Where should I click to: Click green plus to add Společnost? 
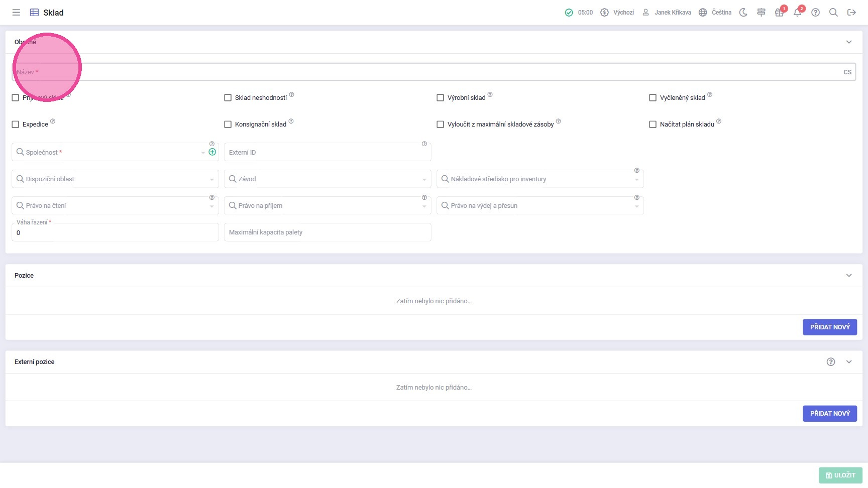coord(212,152)
